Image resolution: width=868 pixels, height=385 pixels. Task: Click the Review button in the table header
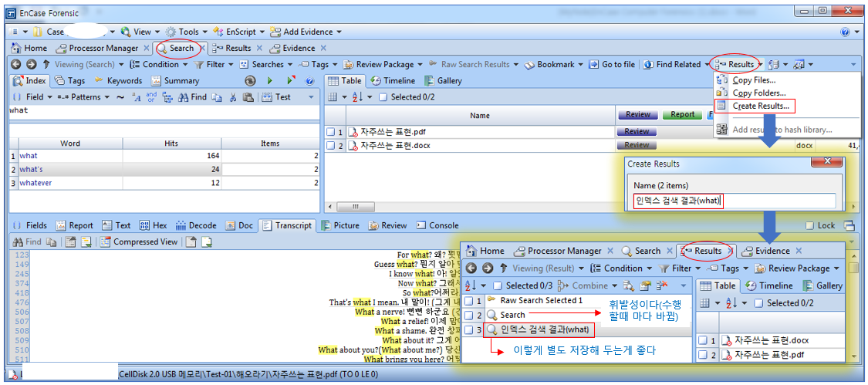tap(638, 115)
